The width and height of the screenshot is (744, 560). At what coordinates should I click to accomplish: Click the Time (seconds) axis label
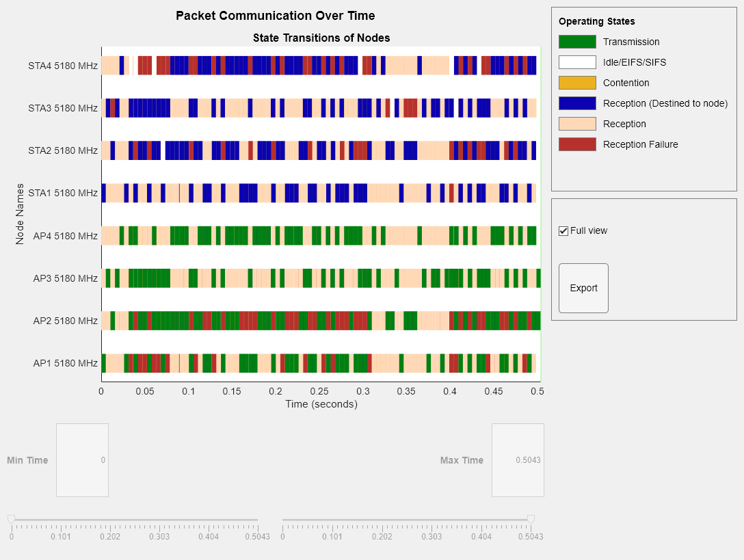[321, 404]
